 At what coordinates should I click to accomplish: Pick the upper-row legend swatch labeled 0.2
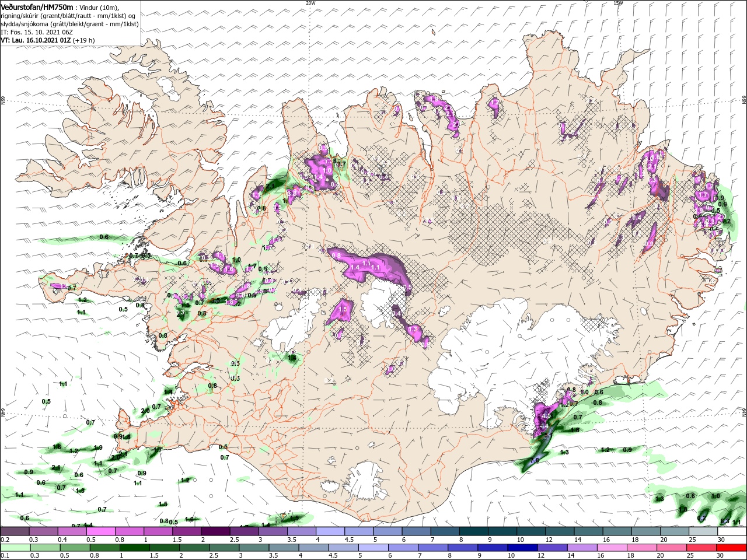(15, 531)
